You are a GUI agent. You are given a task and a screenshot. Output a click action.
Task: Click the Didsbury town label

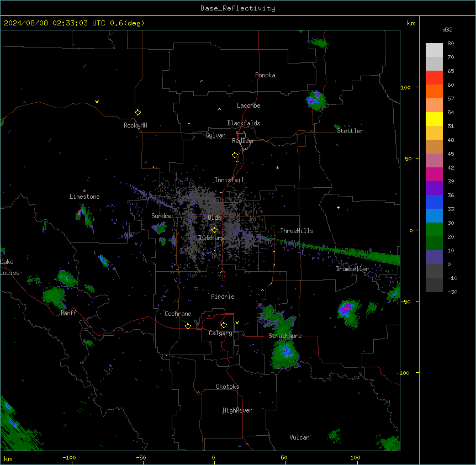211,238
